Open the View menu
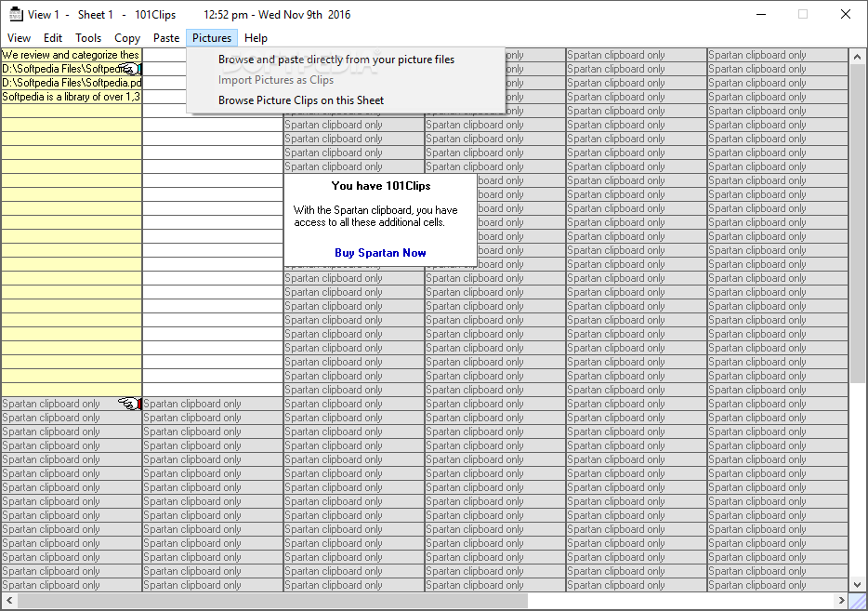The height and width of the screenshot is (611, 868). (x=19, y=38)
